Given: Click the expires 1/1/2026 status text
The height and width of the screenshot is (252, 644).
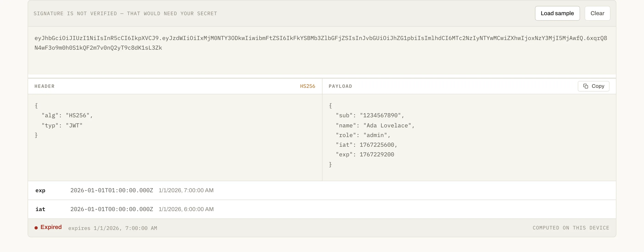Looking at the screenshot, I should click(113, 228).
